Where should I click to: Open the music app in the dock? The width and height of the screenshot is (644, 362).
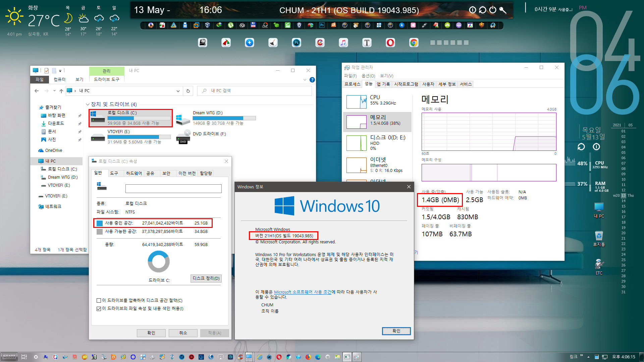point(343,43)
